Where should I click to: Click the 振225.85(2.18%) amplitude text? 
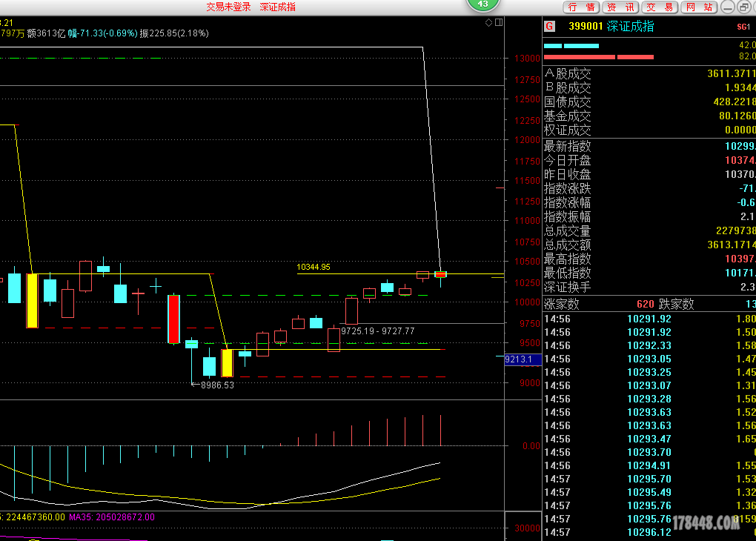[174, 33]
